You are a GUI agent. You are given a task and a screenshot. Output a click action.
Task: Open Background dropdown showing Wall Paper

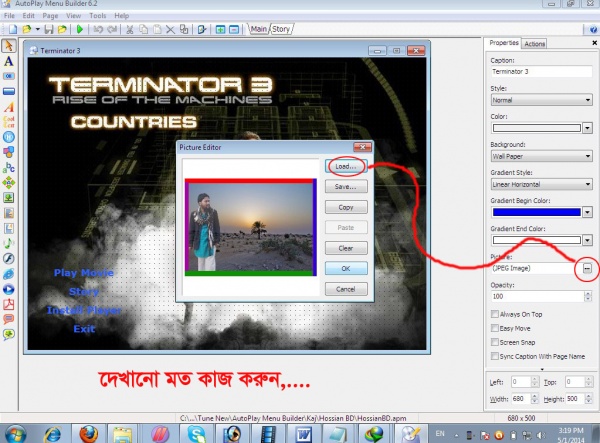pyautogui.click(x=541, y=156)
